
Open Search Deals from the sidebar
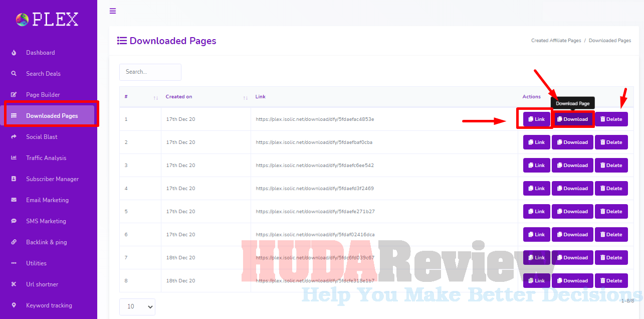click(x=43, y=74)
